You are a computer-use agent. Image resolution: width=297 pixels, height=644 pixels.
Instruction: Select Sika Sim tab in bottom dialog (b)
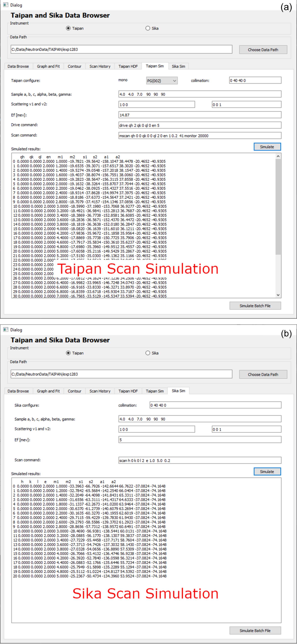(x=179, y=391)
